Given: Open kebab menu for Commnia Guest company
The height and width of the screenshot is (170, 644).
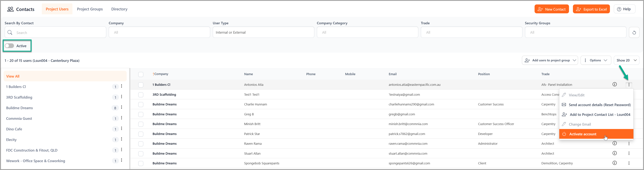Looking at the screenshot, I should 122,118.
